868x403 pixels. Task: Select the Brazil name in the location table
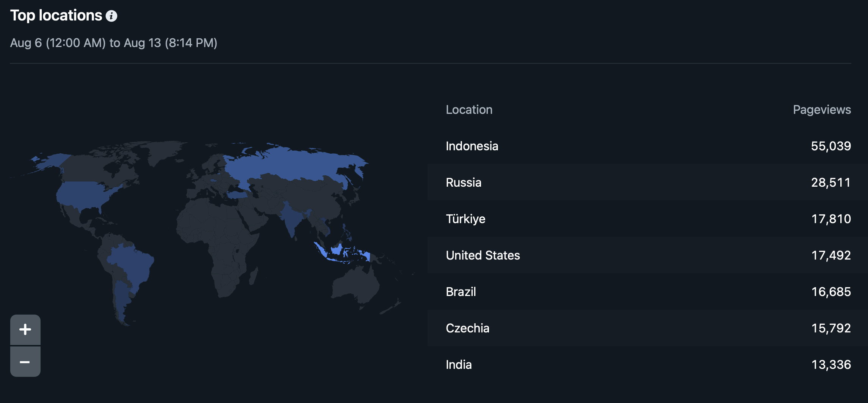[461, 292]
